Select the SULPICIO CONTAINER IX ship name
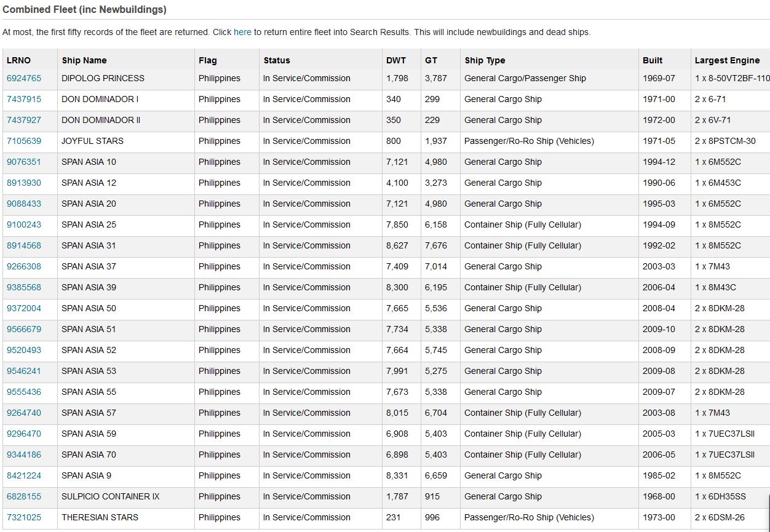 110,496
